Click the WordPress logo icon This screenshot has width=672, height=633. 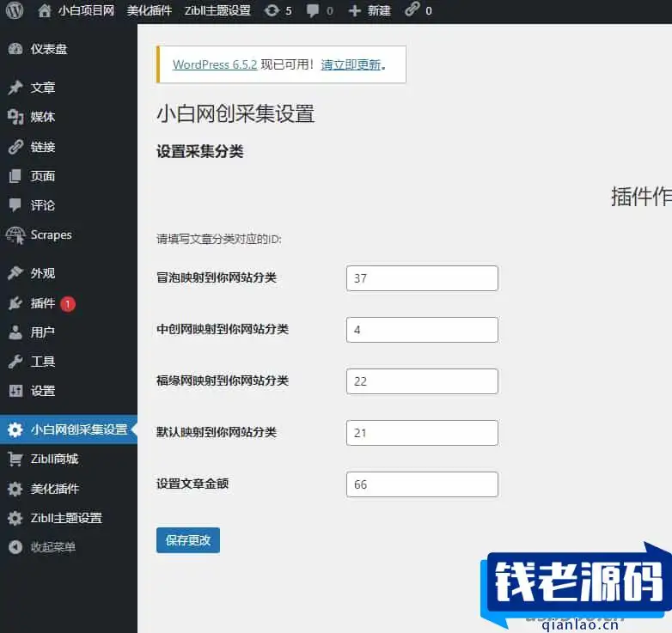(x=15, y=10)
